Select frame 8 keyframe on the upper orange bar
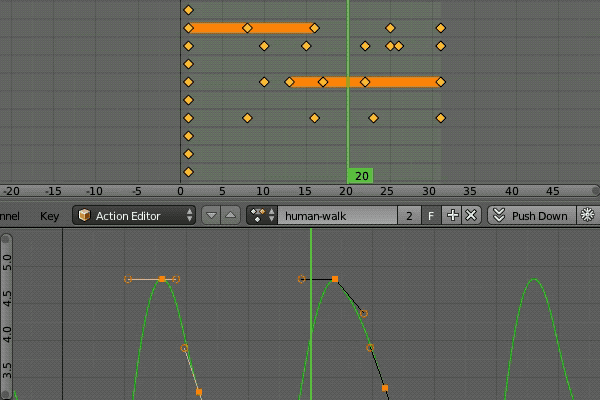This screenshot has width=600, height=400. pyautogui.click(x=247, y=28)
